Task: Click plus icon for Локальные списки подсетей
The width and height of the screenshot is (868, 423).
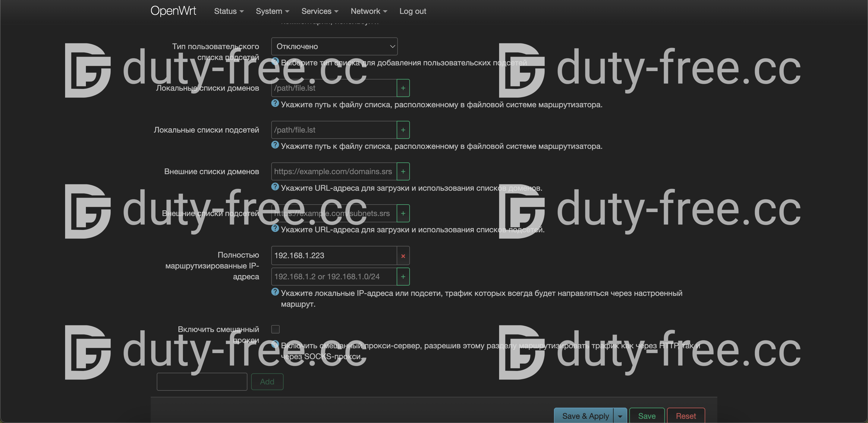Action: pos(403,130)
